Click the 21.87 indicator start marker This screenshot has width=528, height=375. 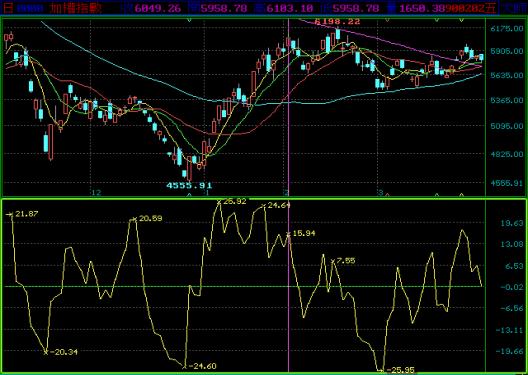[23, 214]
